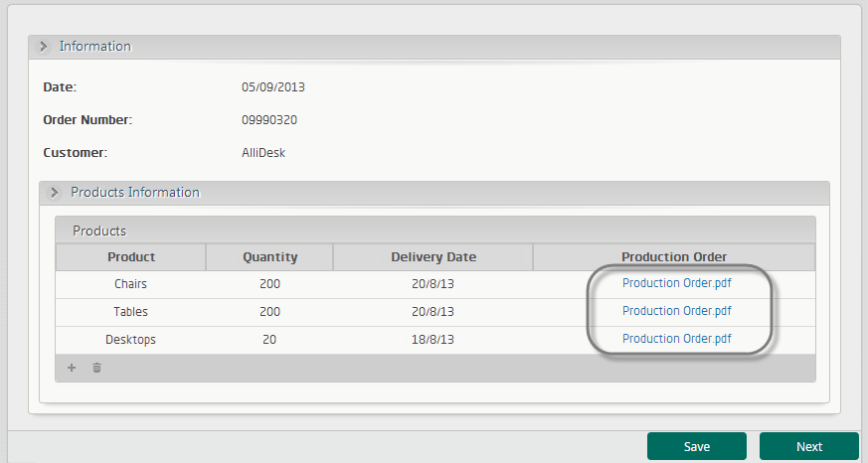Collapse the Information section arrow

(44, 47)
